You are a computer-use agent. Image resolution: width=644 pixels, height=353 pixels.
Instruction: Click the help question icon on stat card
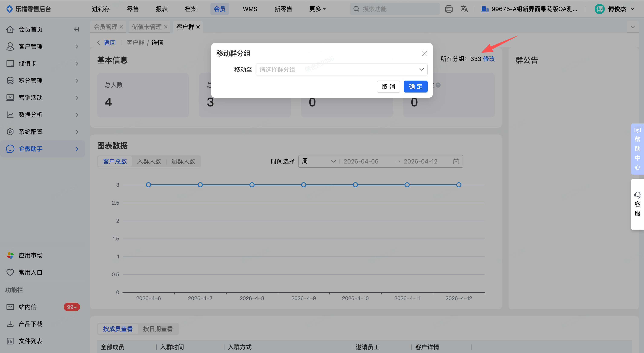[x=438, y=85]
